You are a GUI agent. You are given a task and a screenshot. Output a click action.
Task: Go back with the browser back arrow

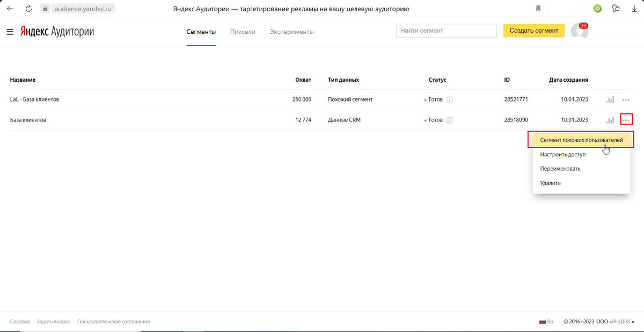10,9
